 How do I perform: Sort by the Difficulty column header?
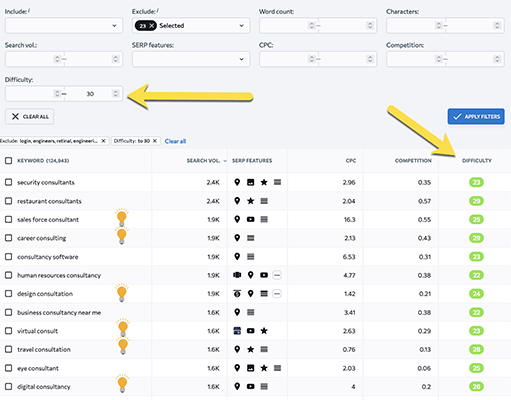(477, 161)
